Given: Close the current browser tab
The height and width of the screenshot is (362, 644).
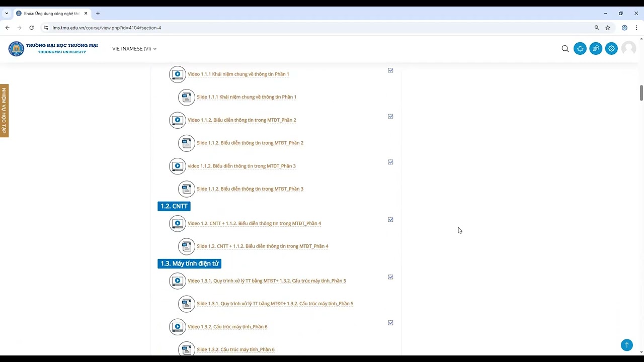Looking at the screenshot, I should [86, 14].
